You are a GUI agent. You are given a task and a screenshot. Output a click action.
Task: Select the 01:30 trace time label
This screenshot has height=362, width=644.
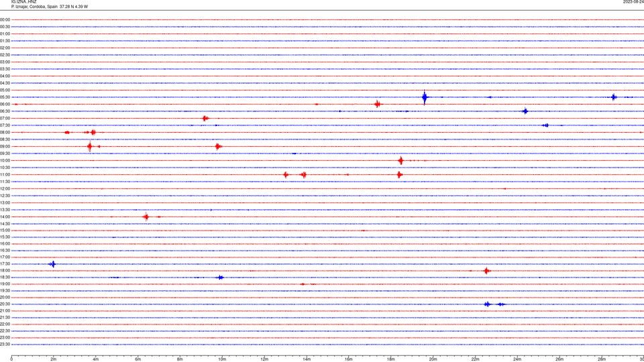tap(5, 41)
